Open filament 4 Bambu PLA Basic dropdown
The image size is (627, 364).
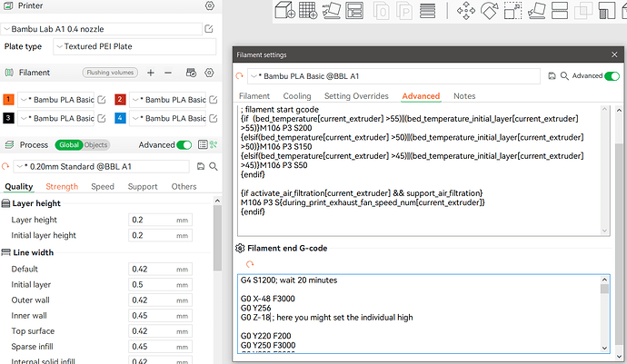pyautogui.click(x=167, y=118)
